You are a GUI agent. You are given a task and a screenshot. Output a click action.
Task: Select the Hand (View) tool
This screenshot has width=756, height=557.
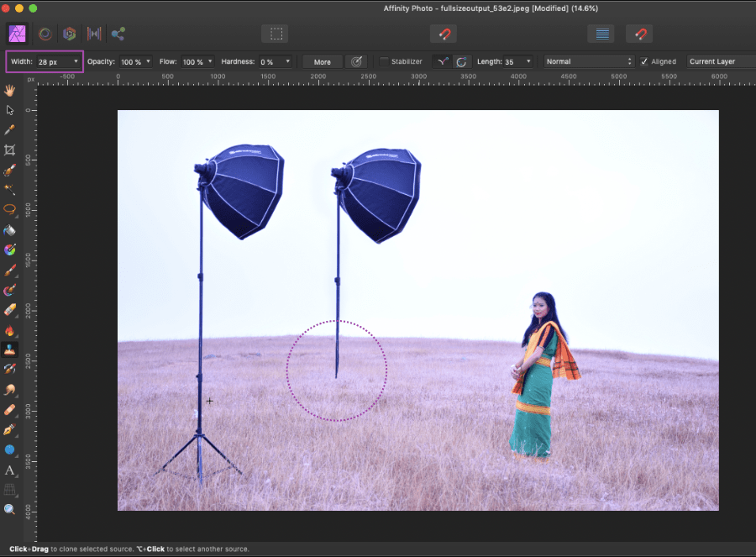pyautogui.click(x=10, y=90)
